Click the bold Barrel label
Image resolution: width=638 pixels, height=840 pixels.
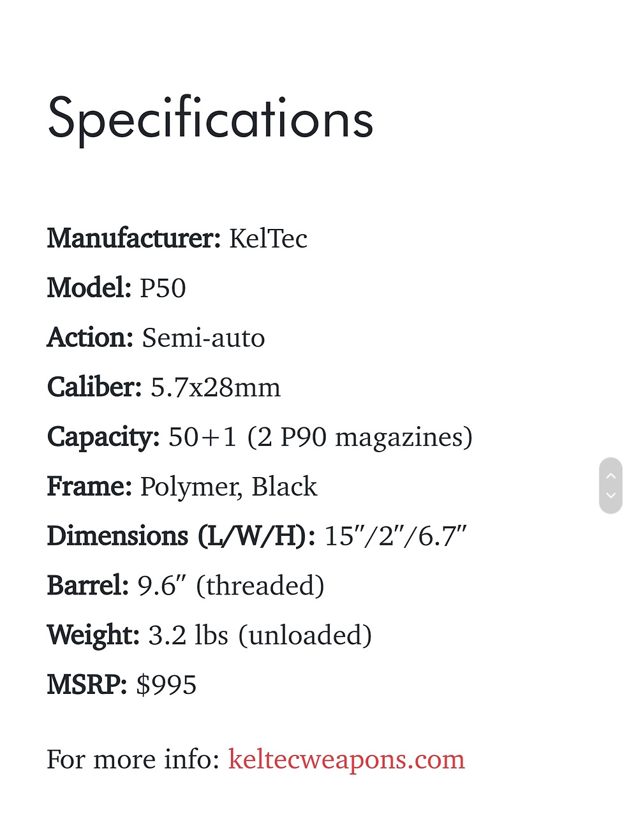pos(87,586)
